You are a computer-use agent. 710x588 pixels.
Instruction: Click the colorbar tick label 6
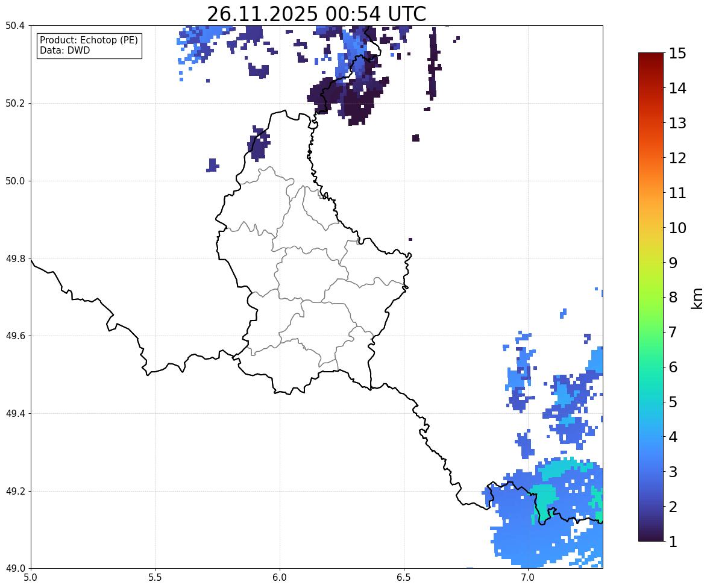point(673,367)
